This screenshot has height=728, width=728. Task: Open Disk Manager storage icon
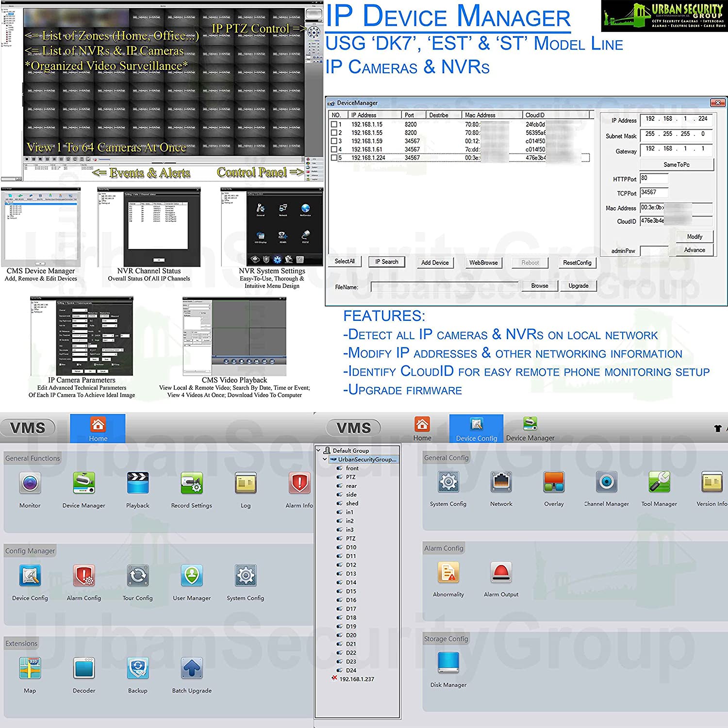click(x=448, y=663)
